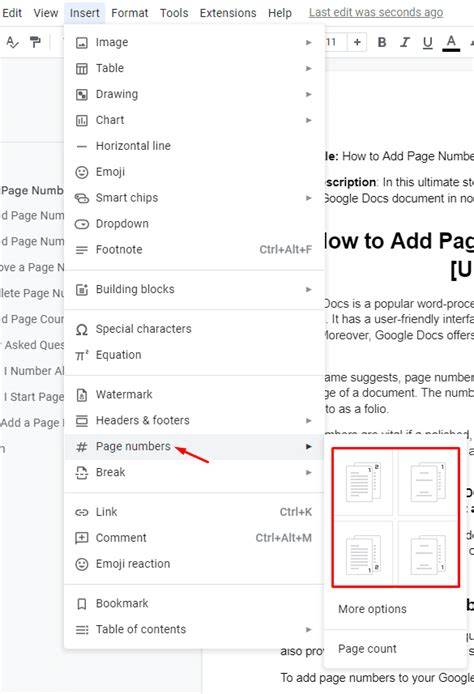Select the Watermark menu entry

click(x=194, y=394)
